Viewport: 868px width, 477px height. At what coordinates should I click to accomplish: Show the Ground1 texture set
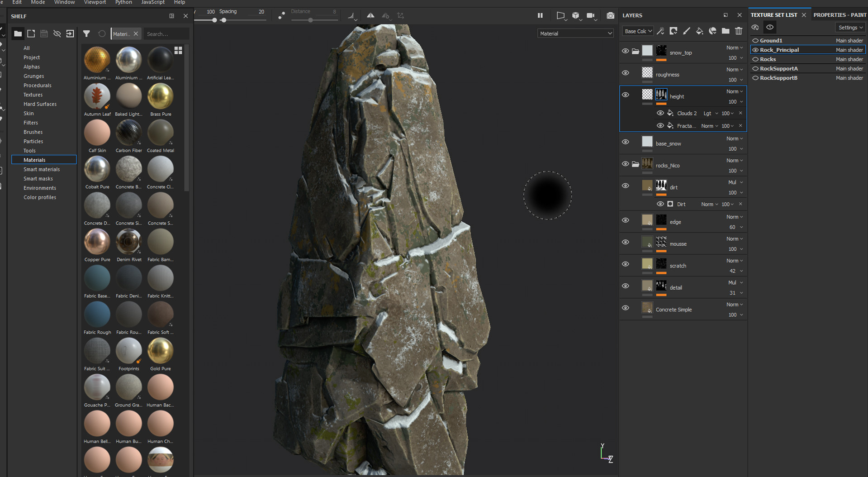[x=755, y=41]
